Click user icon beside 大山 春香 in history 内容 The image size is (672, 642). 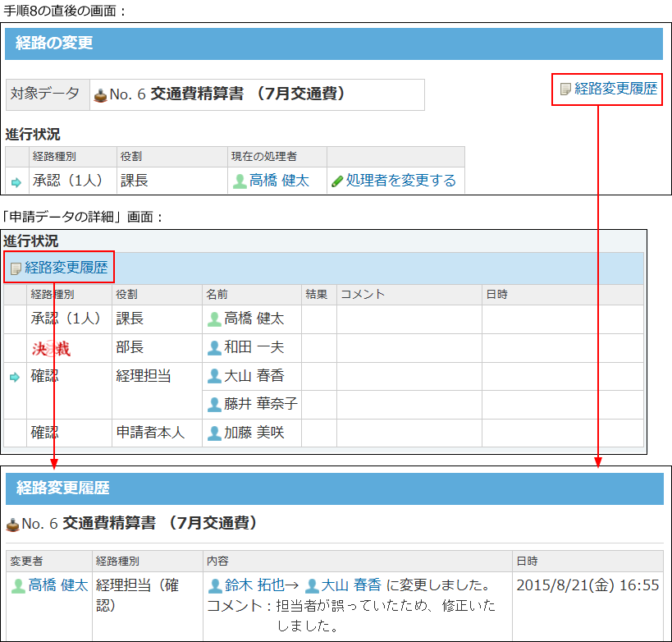pos(312,586)
